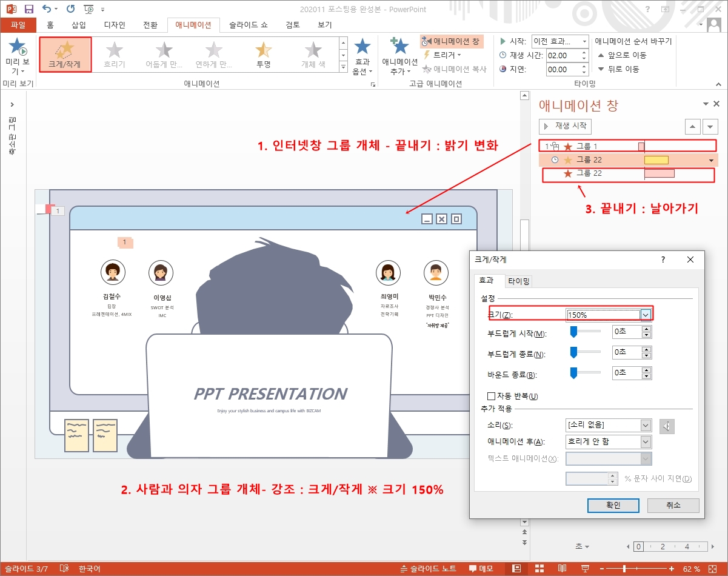Enable the 자동 반복 checkbox

point(492,396)
